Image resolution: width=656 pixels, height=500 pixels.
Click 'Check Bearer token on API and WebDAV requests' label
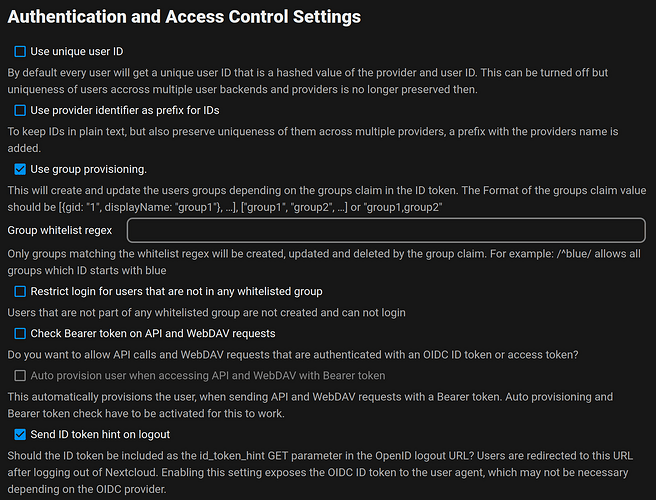[x=153, y=333]
